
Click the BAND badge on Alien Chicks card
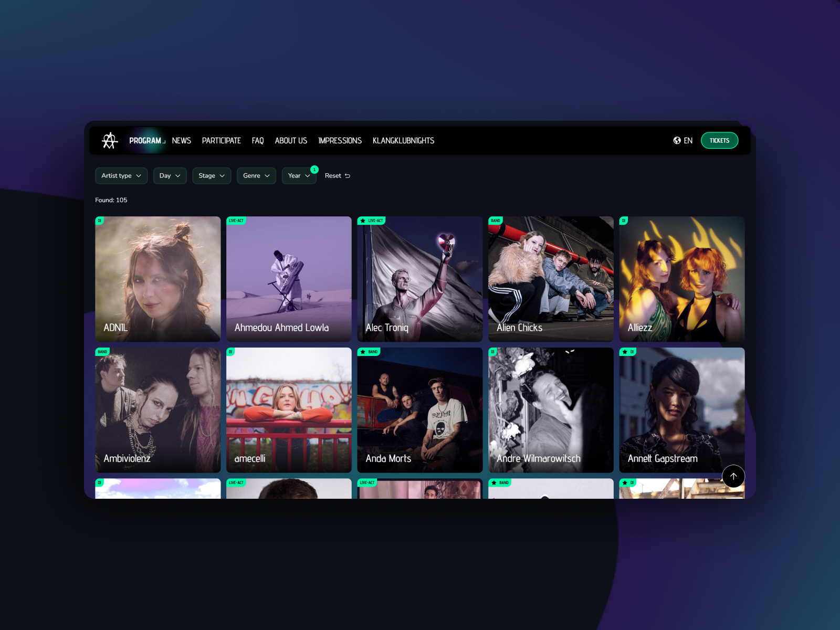pyautogui.click(x=496, y=220)
